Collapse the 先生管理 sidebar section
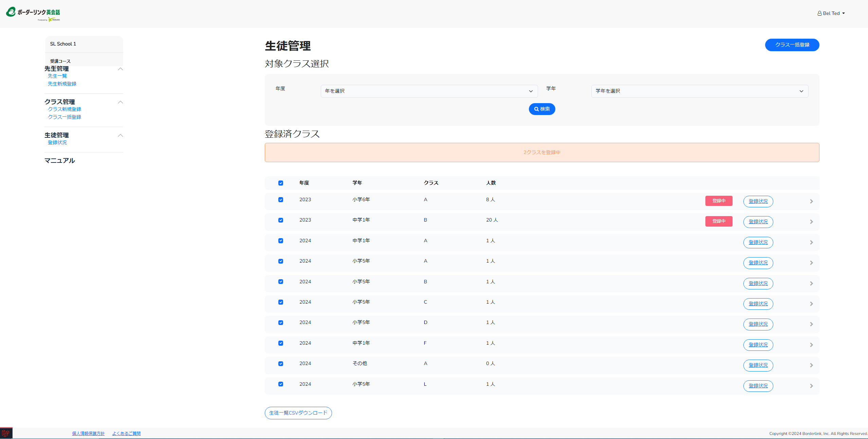 click(x=120, y=69)
